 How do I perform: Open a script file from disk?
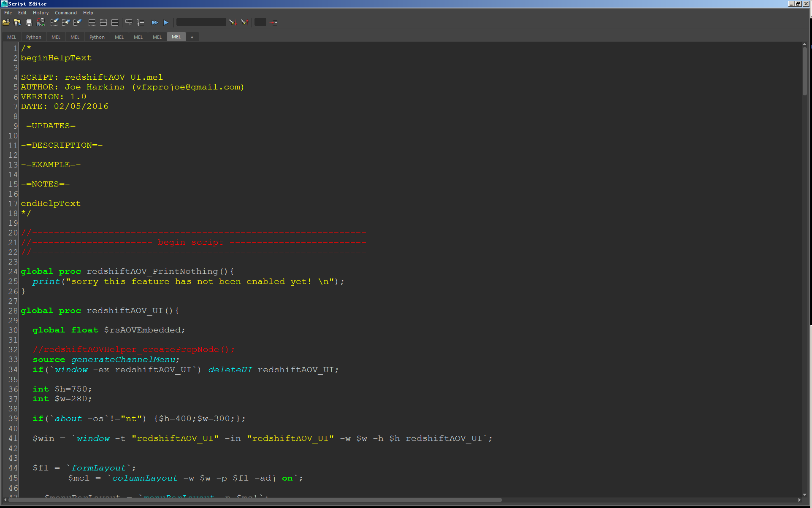[x=6, y=22]
